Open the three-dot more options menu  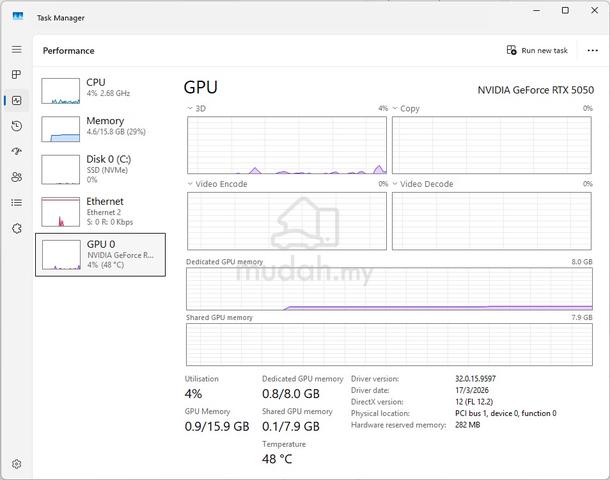592,51
